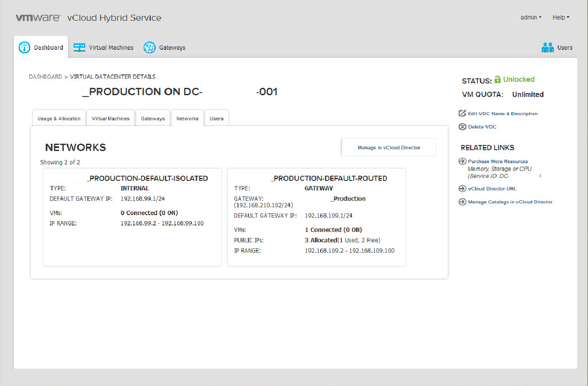Select the Virtual Machines sub-tab
This screenshot has width=588, height=386.
tap(111, 118)
